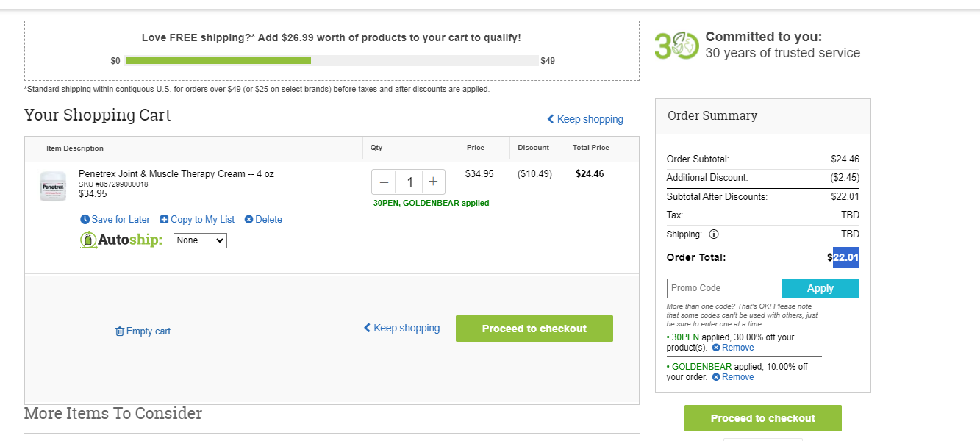The height and width of the screenshot is (441, 980).
Task: Remove the GOLDENBEAR promo code
Action: 733,377
